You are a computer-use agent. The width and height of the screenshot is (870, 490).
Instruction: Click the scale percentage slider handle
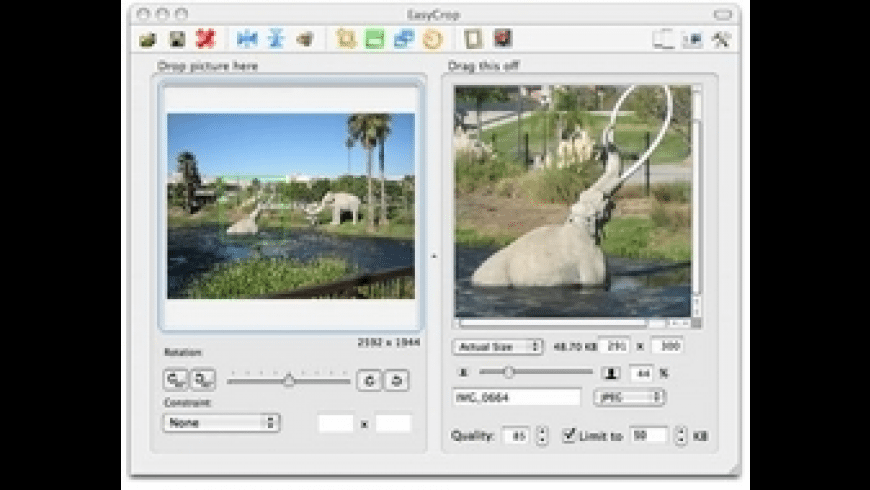508,372
